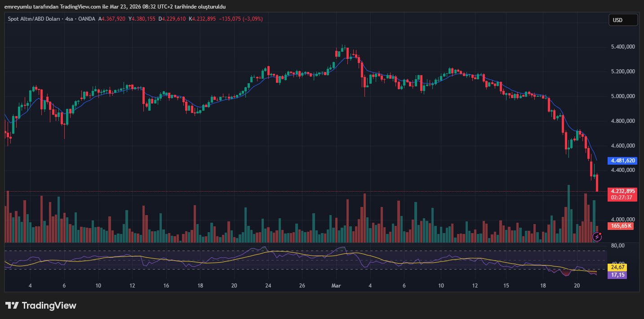This screenshot has height=319, width=644.
Task: Click the low price value 4.229,610
Action: tap(174, 19)
